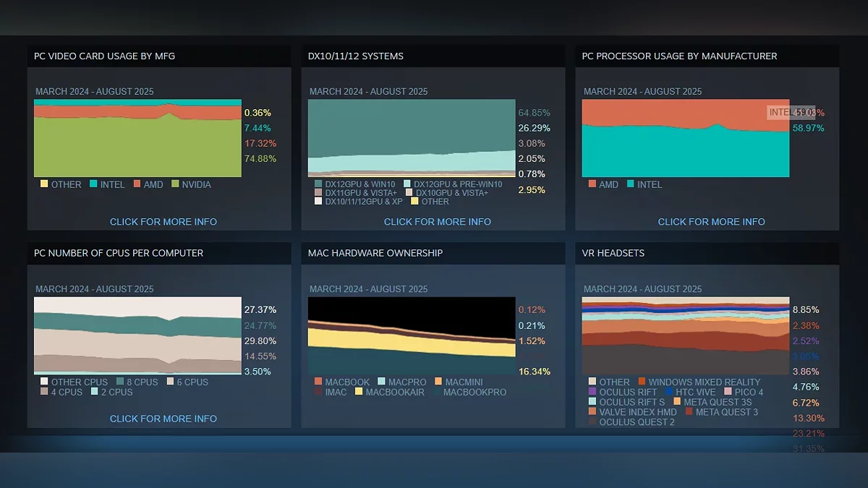Image resolution: width=868 pixels, height=488 pixels.
Task: Select the Mac Hardware Ownership panel header
Action: (375, 253)
